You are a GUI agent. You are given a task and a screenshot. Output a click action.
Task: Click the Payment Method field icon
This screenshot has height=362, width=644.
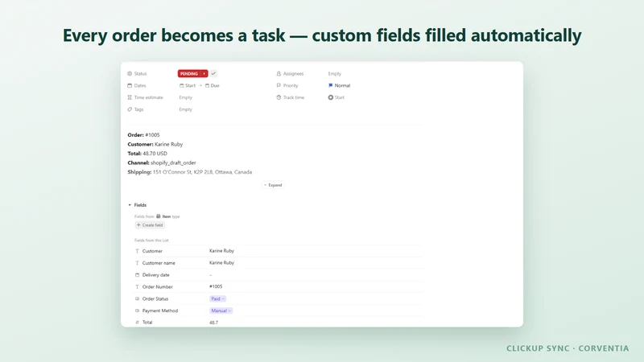tap(137, 311)
